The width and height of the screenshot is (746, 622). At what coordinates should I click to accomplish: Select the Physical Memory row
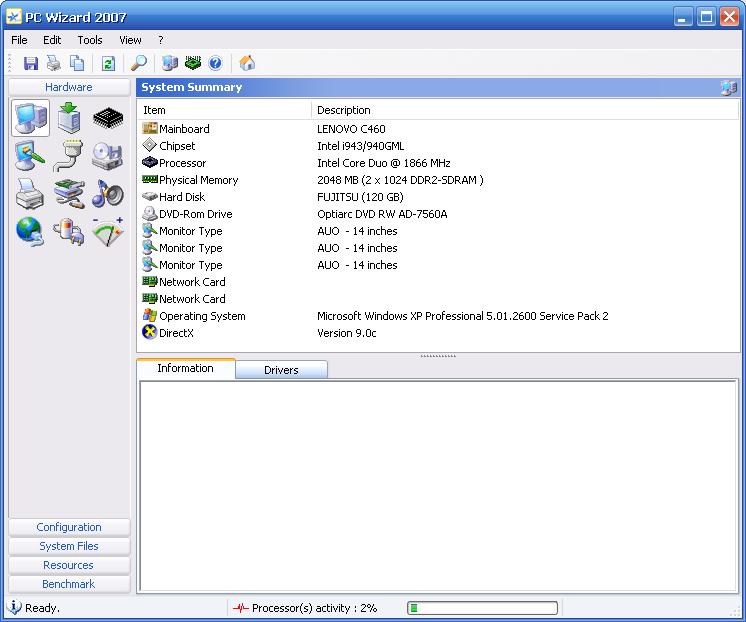[438, 180]
